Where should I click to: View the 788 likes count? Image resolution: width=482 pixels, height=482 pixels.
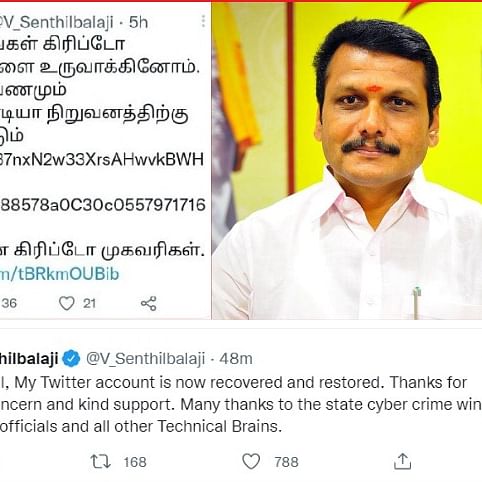tap(286, 462)
